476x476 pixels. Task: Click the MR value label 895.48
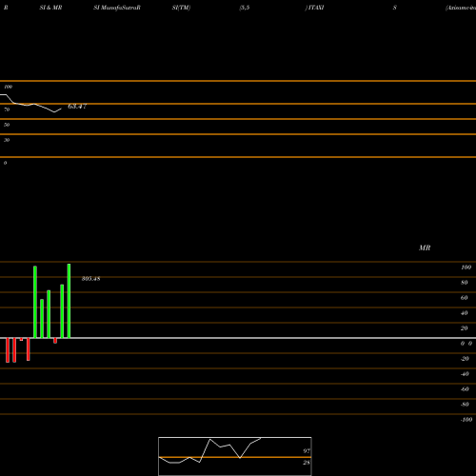(90, 279)
